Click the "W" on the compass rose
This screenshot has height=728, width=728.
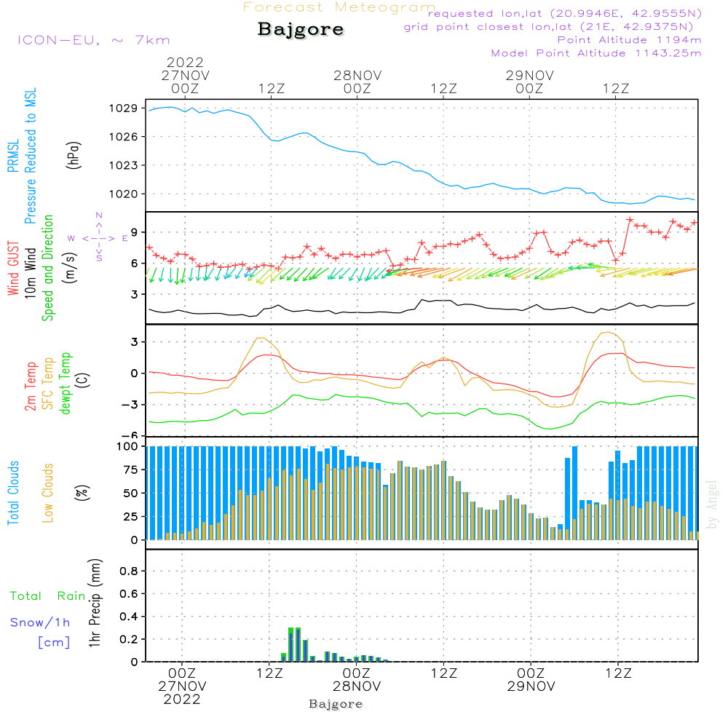click(71, 239)
